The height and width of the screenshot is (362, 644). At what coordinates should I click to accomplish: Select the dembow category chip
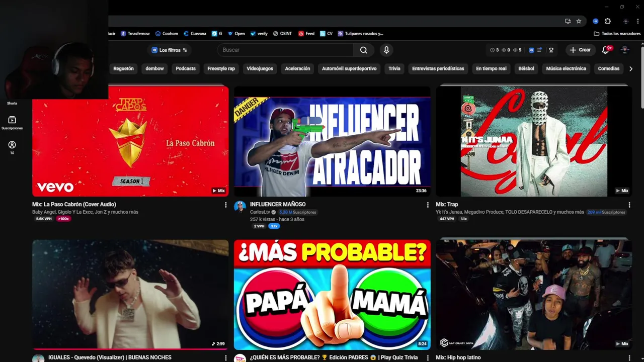coord(154,68)
